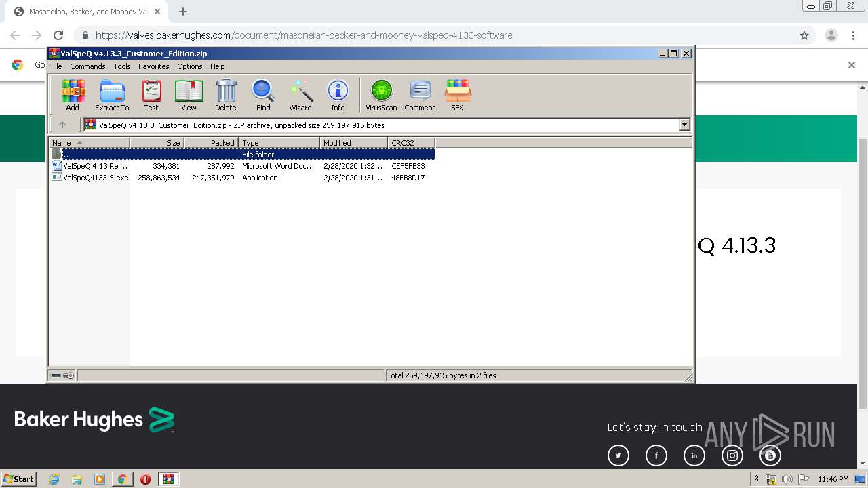Open the File menu in WinRAR
Image resolution: width=868 pixels, height=488 pixels.
click(x=56, y=66)
